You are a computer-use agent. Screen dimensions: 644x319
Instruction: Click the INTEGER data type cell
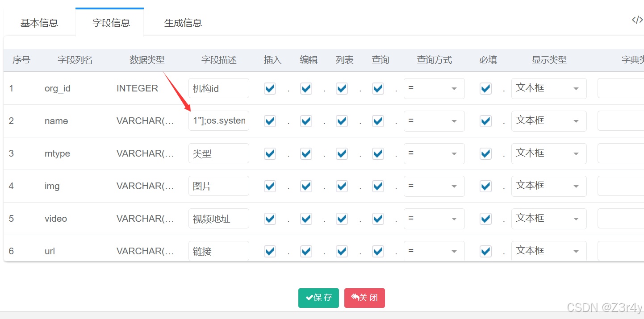[137, 88]
